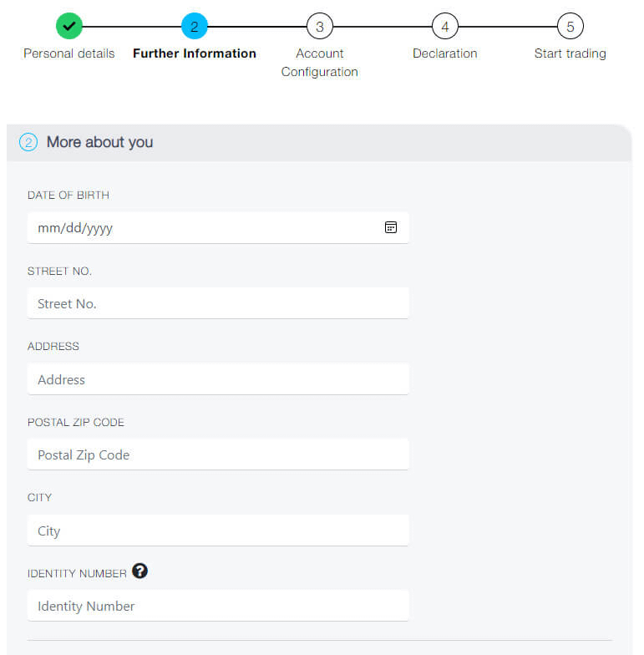This screenshot has width=644, height=655.
Task: Focus the Address input field
Action: pos(217,379)
